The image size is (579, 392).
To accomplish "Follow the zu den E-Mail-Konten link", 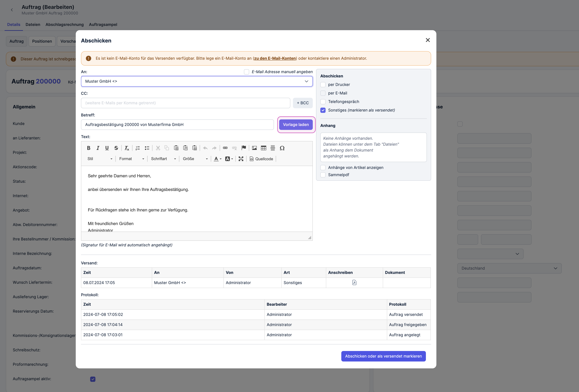I will click(275, 58).
